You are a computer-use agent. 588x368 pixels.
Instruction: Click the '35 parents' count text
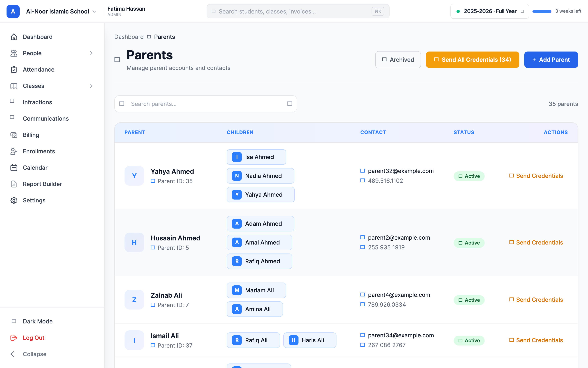(563, 104)
